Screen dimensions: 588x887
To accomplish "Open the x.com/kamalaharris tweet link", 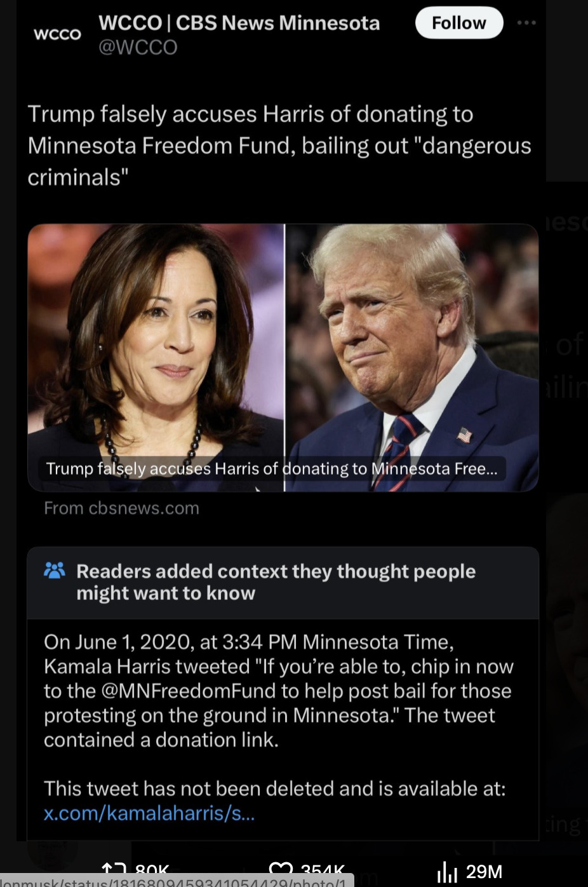I will click(x=149, y=813).
